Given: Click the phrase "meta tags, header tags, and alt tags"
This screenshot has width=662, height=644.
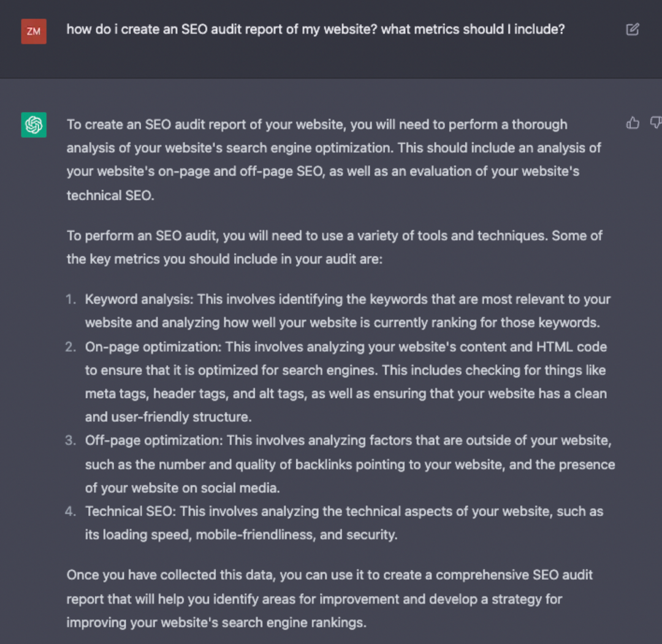Looking at the screenshot, I should (196, 394).
